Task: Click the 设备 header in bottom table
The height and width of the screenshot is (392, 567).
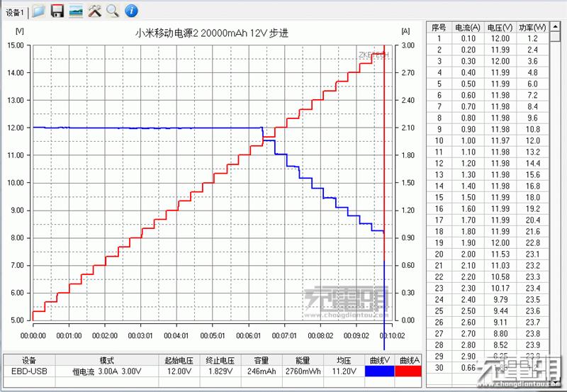Action: [x=29, y=360]
